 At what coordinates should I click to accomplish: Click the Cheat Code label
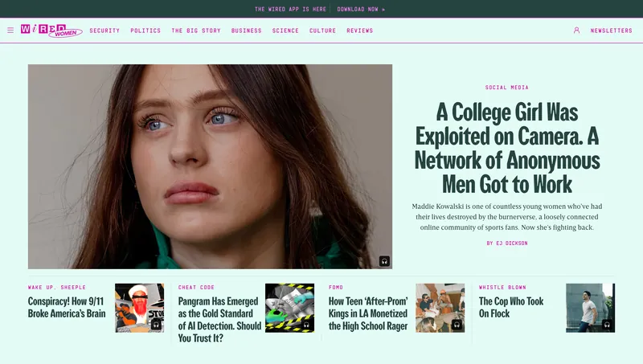[x=196, y=288]
